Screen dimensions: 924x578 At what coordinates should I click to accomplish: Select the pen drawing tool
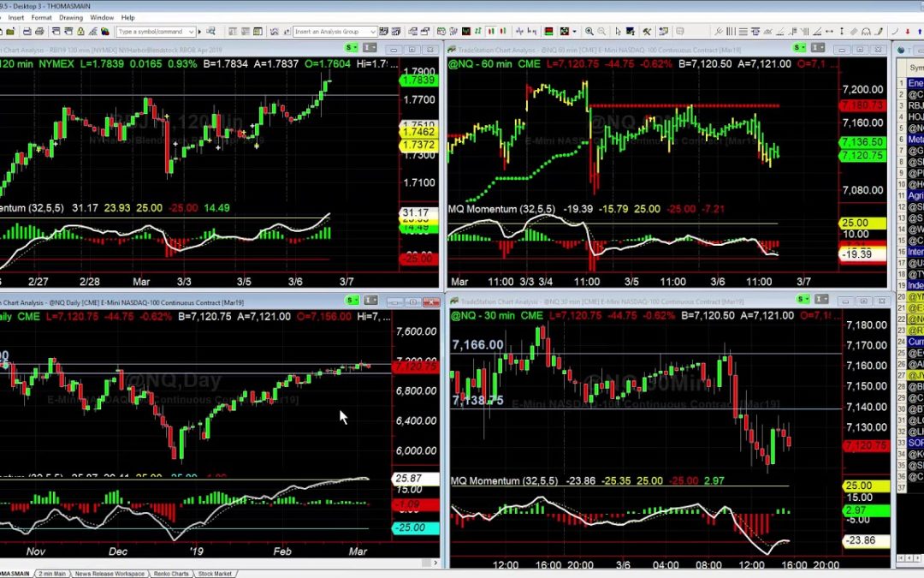[x=878, y=32]
